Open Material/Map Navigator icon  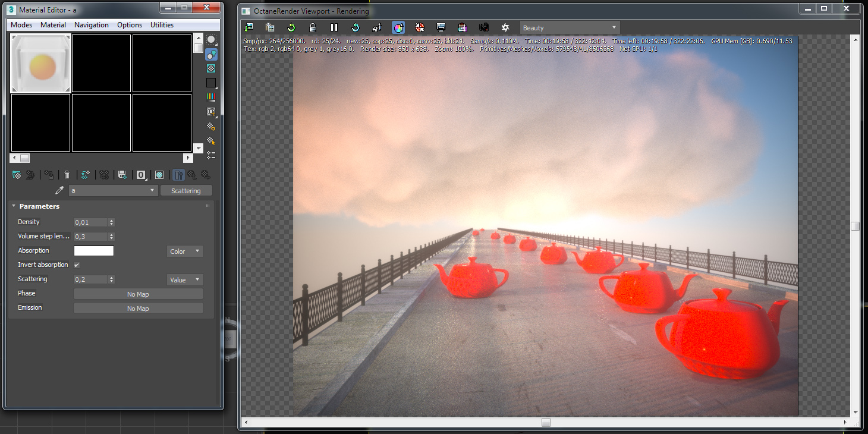tap(211, 155)
